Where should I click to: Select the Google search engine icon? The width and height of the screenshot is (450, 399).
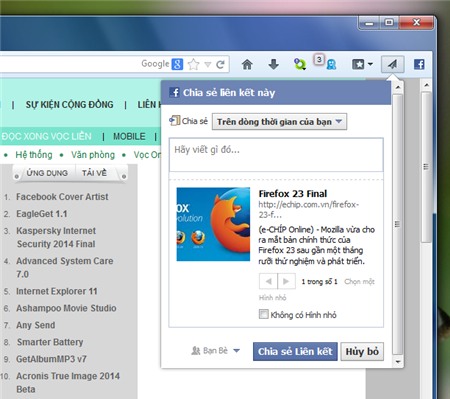tap(177, 64)
